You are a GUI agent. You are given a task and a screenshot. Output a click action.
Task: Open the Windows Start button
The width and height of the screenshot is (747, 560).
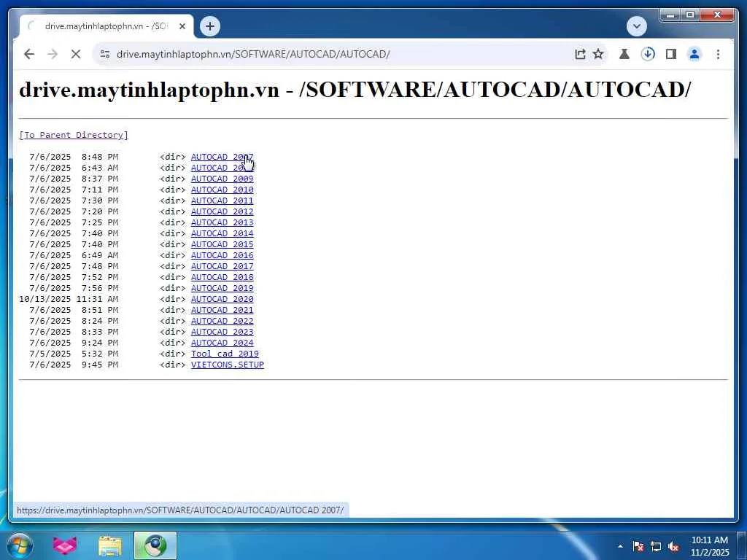pos(19,545)
